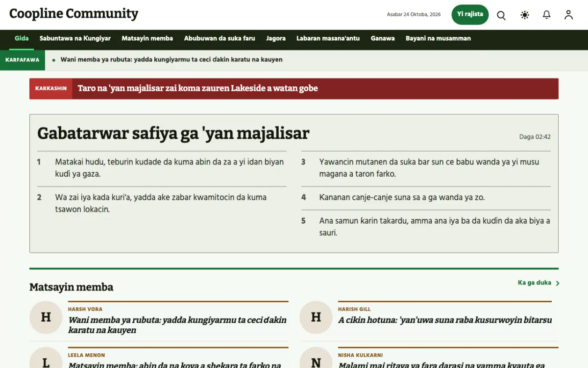
Task: Click Harish Gill's H avatar
Action: pyautogui.click(x=316, y=317)
